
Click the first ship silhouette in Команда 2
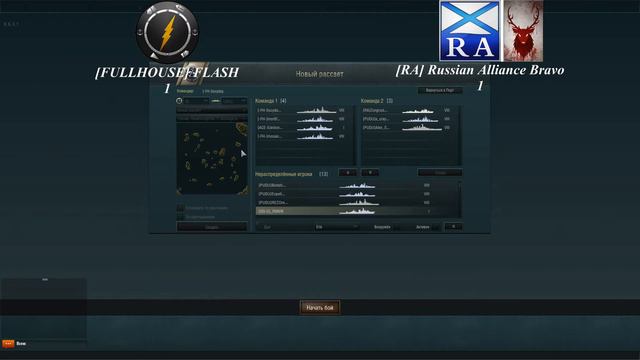click(418, 111)
